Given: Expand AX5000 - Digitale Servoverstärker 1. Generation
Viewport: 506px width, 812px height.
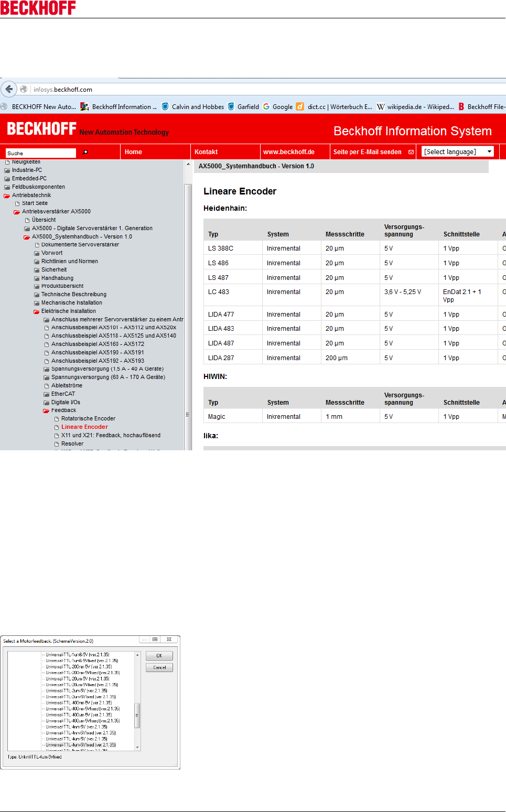Looking at the screenshot, I should 27,229.
